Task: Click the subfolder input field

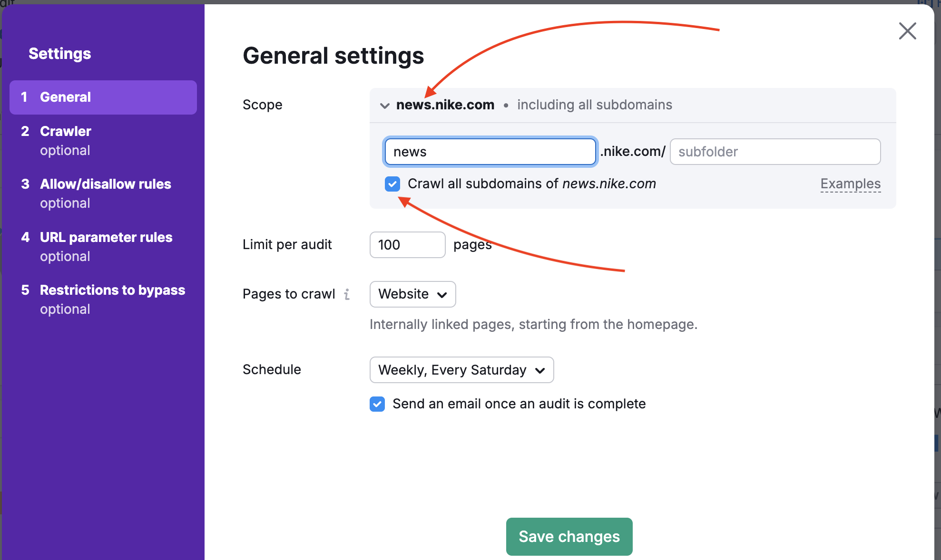Action: 774,152
